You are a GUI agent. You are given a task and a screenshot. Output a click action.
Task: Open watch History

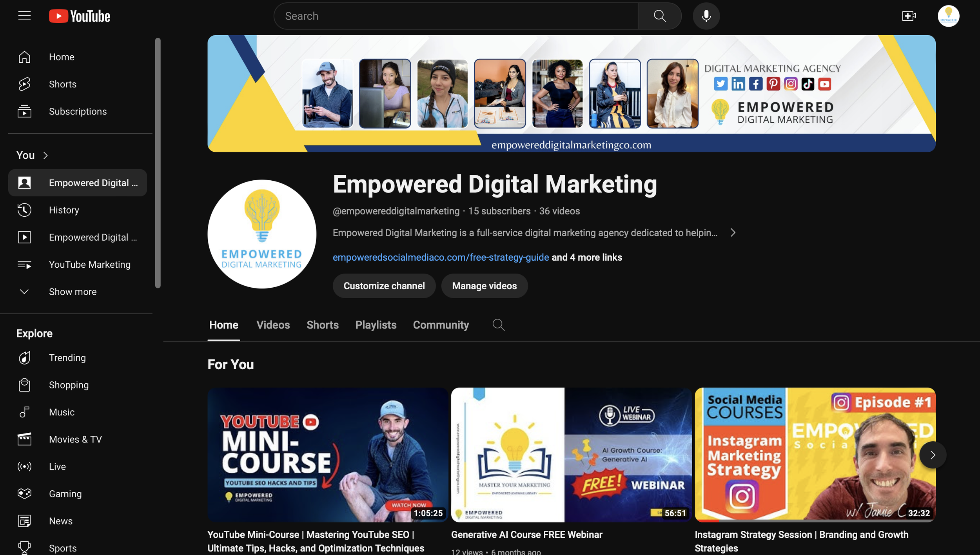tap(78, 210)
